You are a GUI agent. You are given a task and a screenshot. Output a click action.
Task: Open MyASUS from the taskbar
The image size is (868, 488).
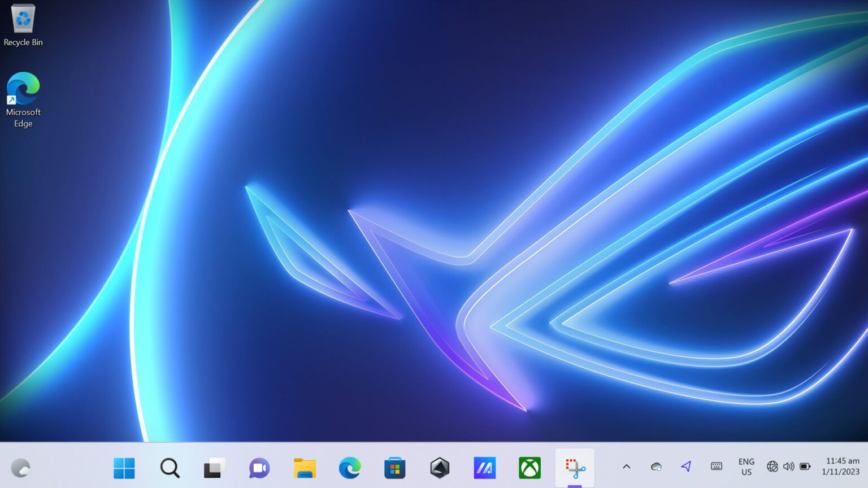point(485,468)
